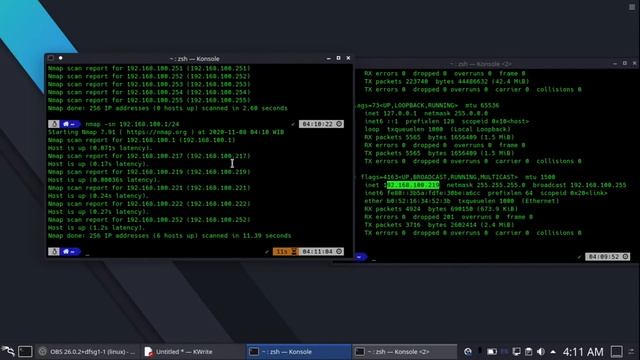Open the volume control tray icon

(541, 351)
